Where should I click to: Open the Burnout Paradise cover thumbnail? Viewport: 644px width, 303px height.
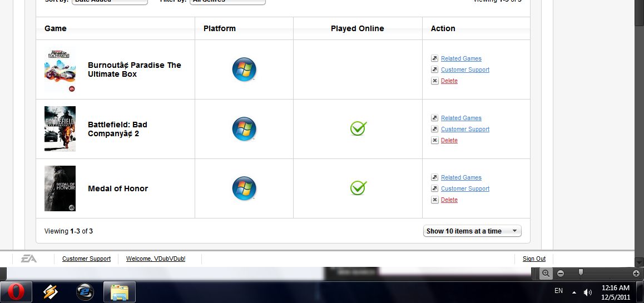[x=60, y=70]
